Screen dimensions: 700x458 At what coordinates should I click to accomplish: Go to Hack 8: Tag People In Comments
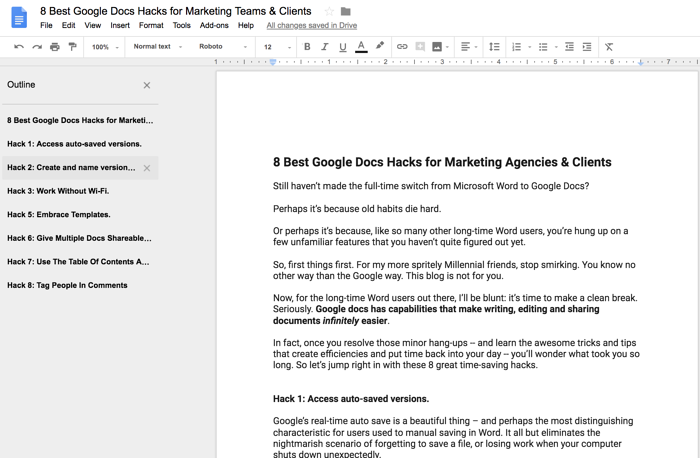[80, 285]
